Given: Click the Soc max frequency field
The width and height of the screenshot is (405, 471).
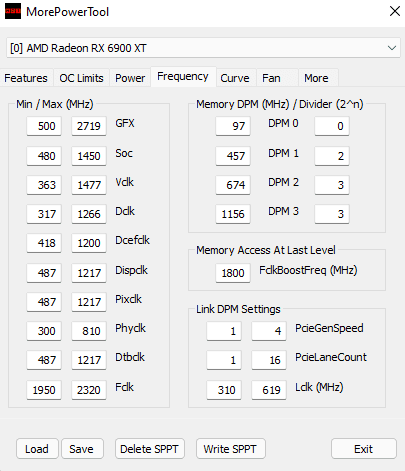Looking at the screenshot, I should point(89,156).
